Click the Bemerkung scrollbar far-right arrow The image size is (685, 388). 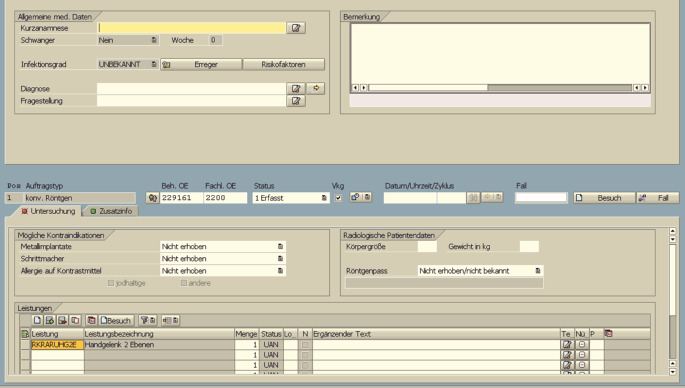point(645,88)
